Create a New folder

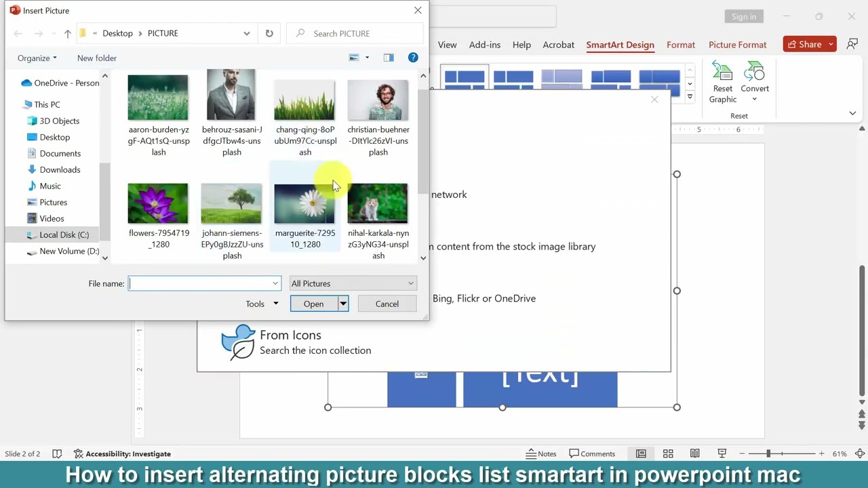(x=97, y=58)
